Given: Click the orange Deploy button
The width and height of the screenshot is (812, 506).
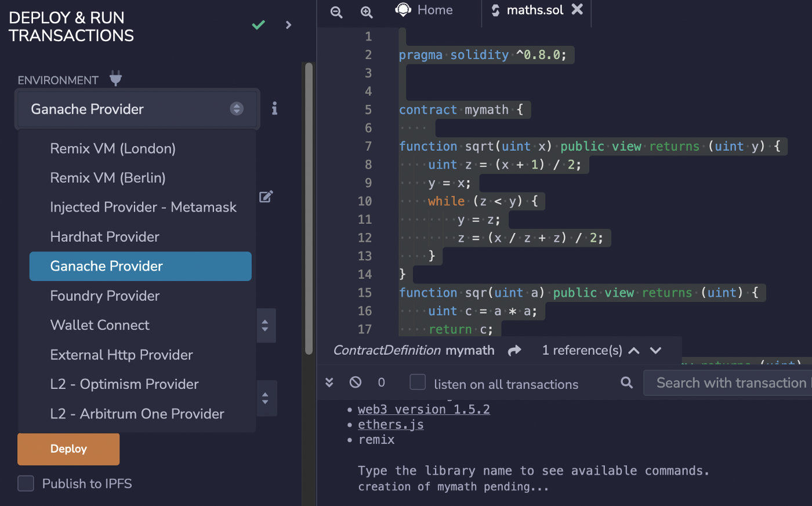Looking at the screenshot, I should pos(68,449).
